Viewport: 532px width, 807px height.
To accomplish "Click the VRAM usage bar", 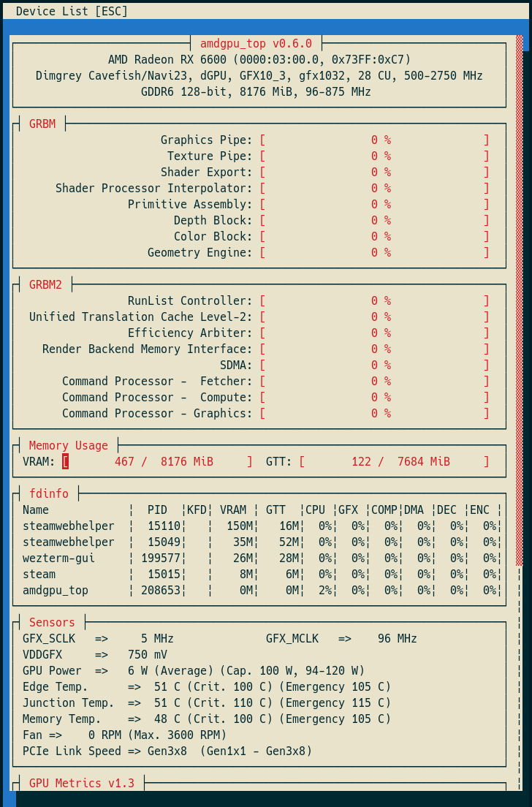I will [x=157, y=462].
